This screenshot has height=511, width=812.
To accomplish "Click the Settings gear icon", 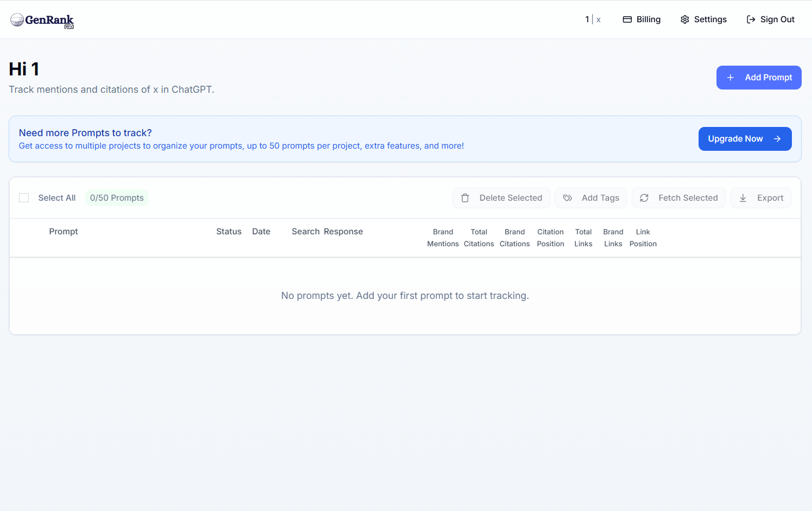I will (x=684, y=20).
